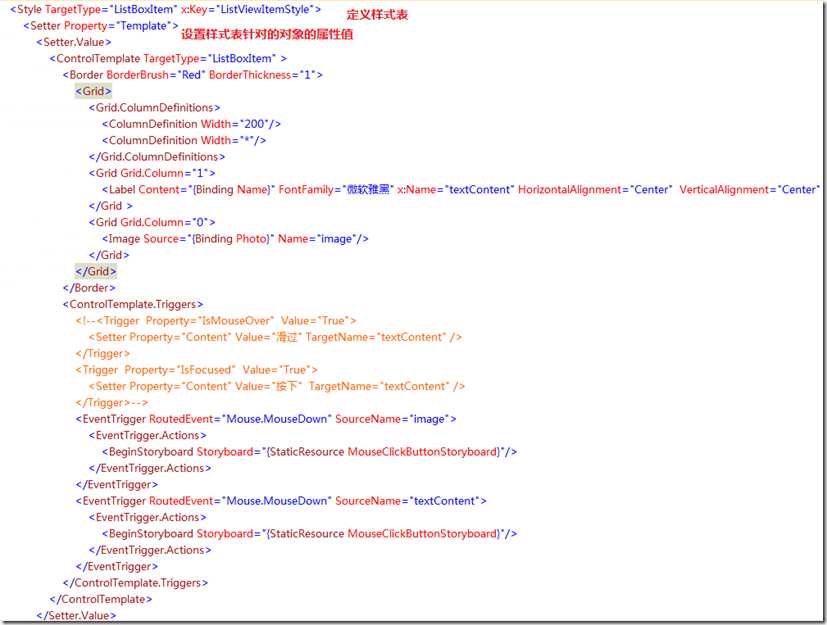Select the BorderBrush="Red" attribute

pyautogui.click(x=156, y=75)
